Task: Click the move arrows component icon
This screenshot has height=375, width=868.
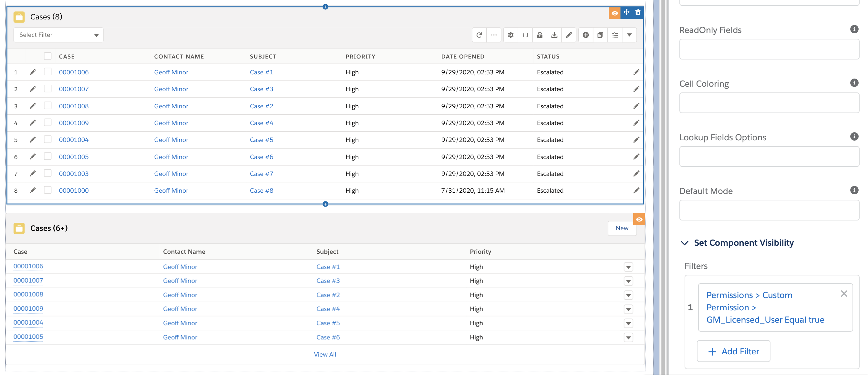Action: click(x=626, y=13)
